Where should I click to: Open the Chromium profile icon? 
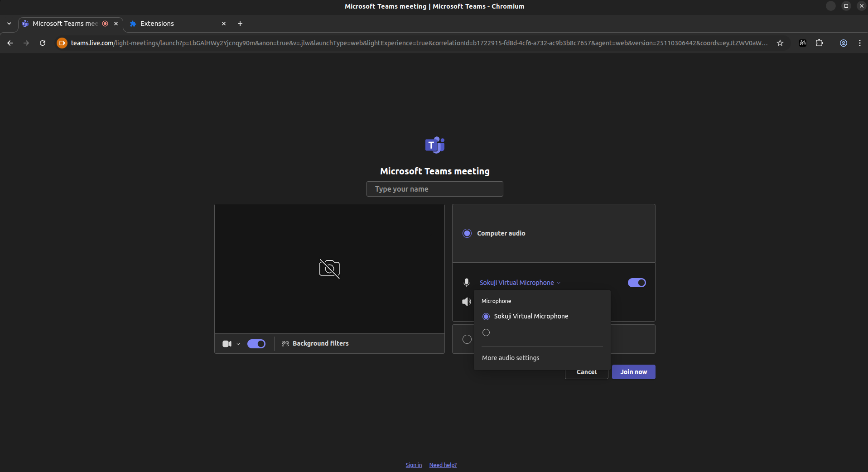(x=844, y=43)
